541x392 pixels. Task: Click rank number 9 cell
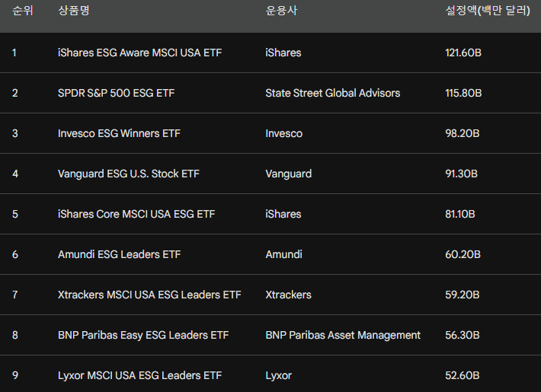(x=15, y=375)
